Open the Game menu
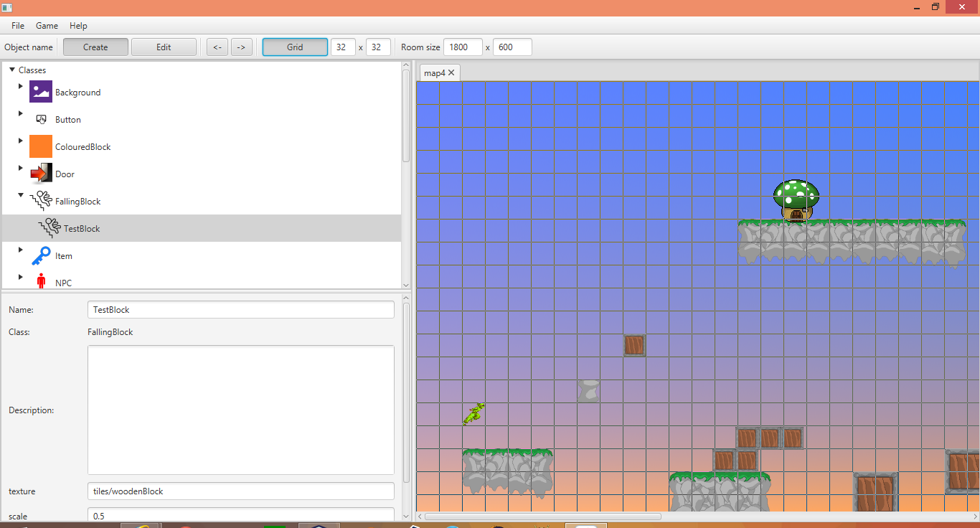980x528 pixels. click(47, 25)
